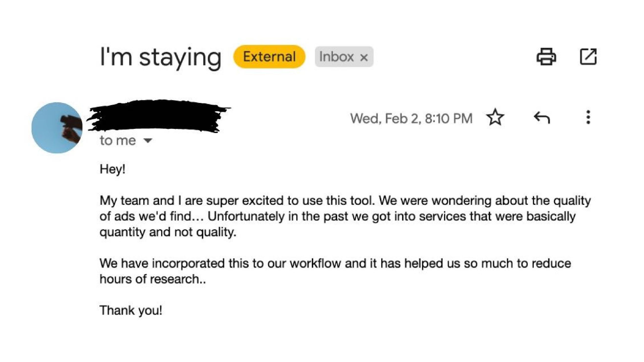Remove the Inbox label with the x

click(364, 57)
